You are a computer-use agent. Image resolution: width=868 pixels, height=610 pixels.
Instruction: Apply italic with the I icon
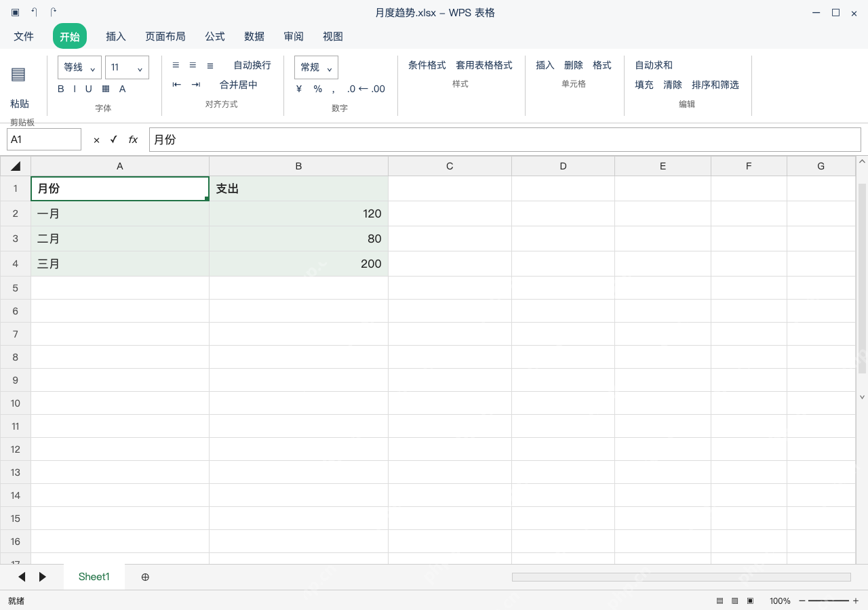[x=75, y=89]
